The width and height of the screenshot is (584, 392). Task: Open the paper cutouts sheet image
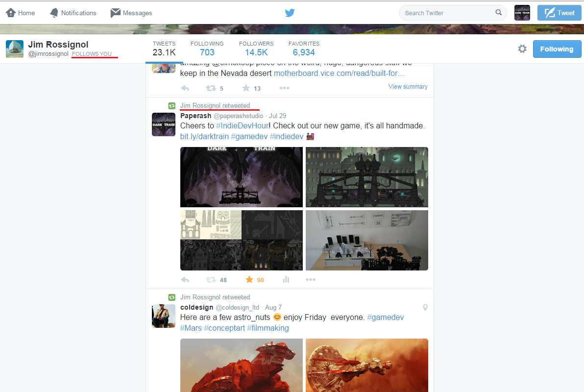point(242,240)
